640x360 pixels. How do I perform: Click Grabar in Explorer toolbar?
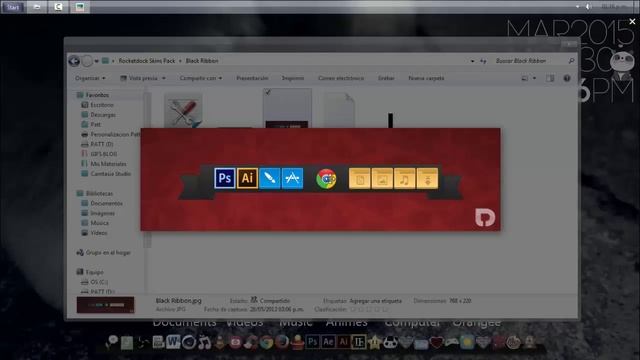(x=386, y=78)
